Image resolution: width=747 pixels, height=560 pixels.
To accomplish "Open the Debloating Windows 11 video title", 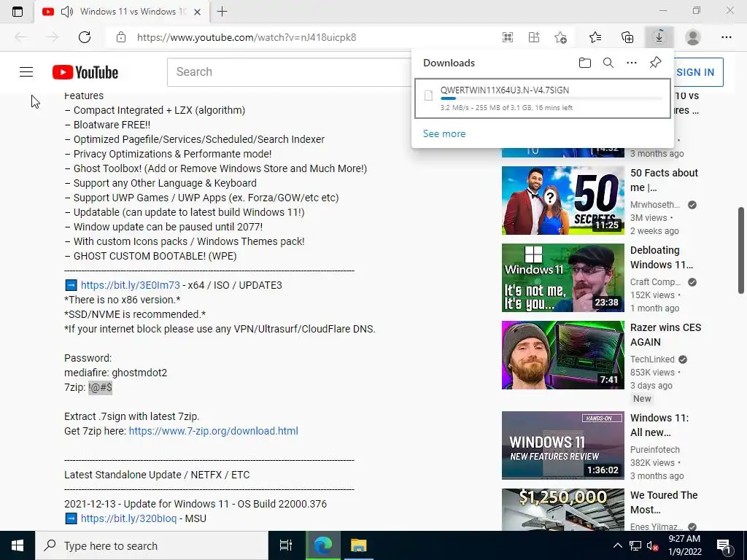I will coord(661,257).
